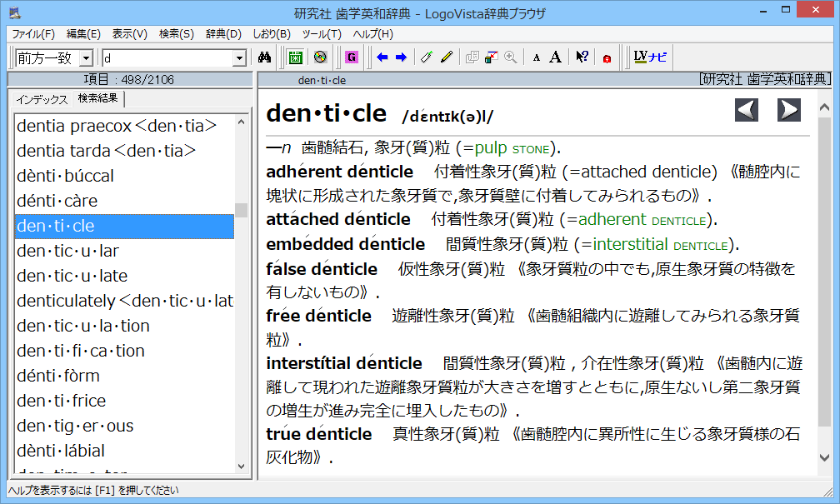840x504 pixels.
Task: Select highlighted den·ti·cle entry
Action: click(124, 226)
